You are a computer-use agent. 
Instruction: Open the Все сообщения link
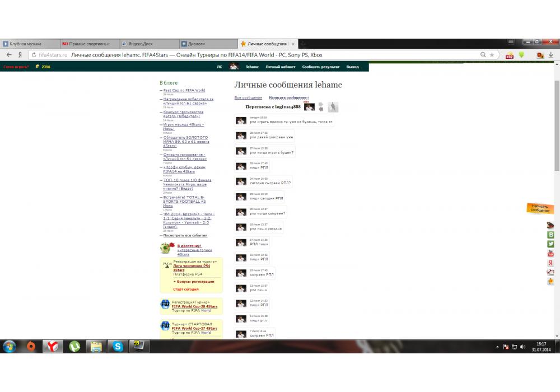pyautogui.click(x=248, y=97)
